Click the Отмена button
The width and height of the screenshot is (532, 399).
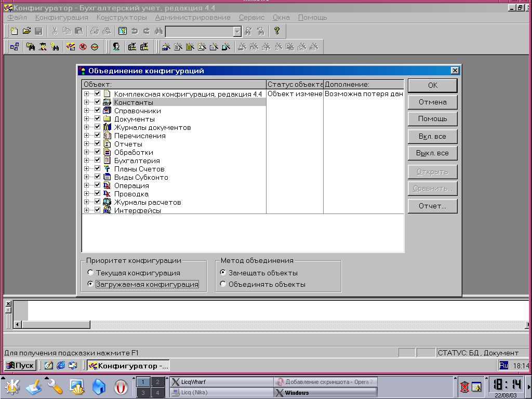[x=433, y=102]
